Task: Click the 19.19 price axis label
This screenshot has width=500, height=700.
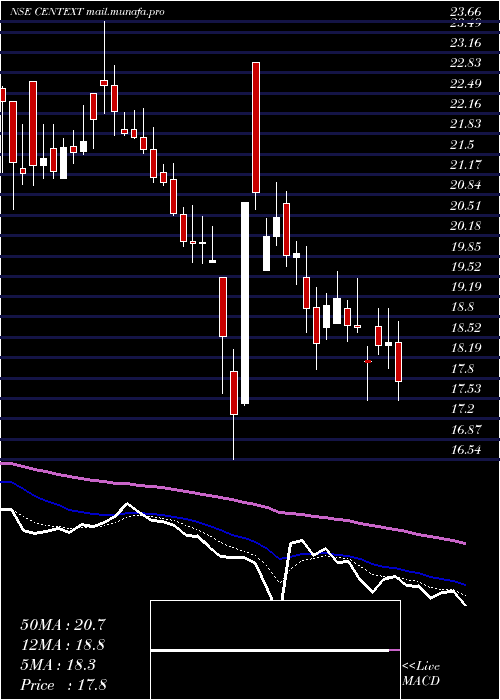Action: [x=466, y=287]
